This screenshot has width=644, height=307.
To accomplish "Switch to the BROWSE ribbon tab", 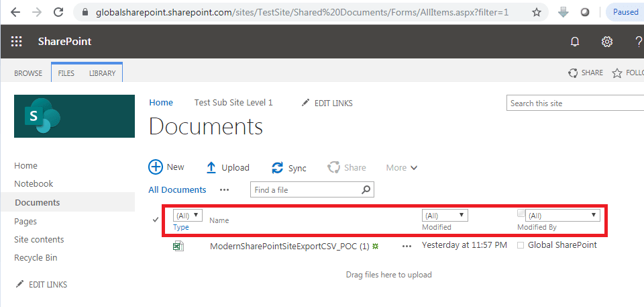I will (x=28, y=73).
